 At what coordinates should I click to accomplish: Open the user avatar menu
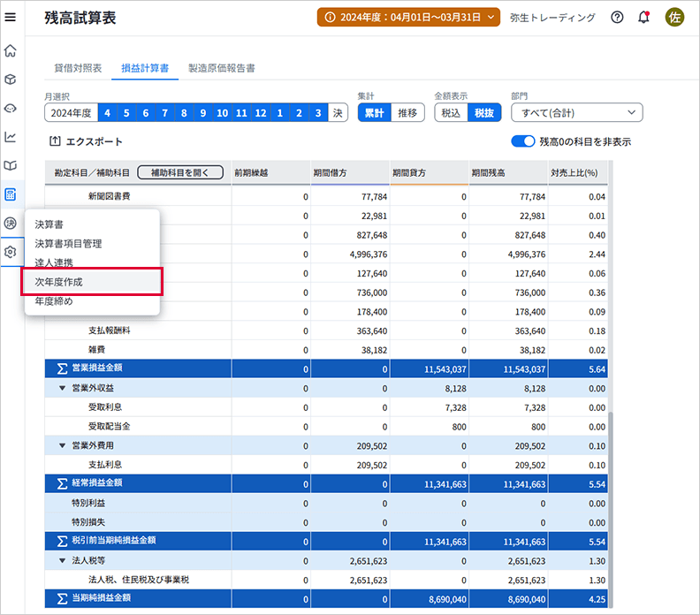click(x=674, y=18)
